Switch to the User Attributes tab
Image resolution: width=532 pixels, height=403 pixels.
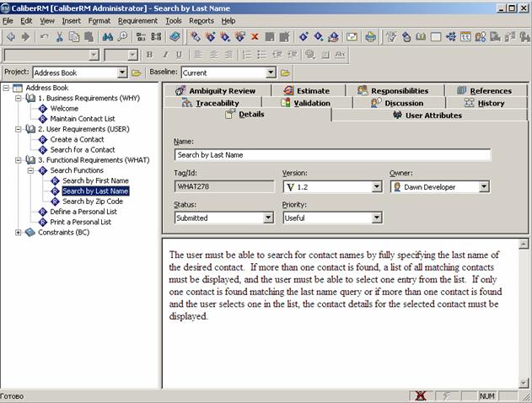(x=429, y=116)
